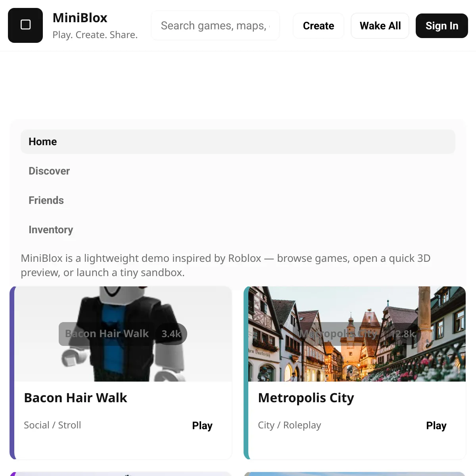Click the 3.4k player count badge
Viewport: 476px width, 476px height.
click(x=171, y=334)
